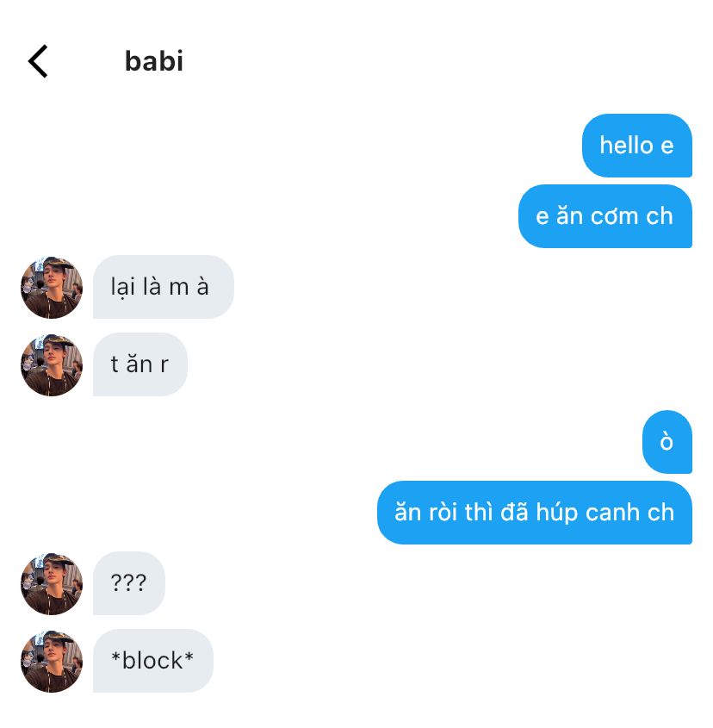Tap 'ăn ròi thì đã húp canh ch' message
Image resolution: width=713 pixels, height=728 pixels.
534,512
